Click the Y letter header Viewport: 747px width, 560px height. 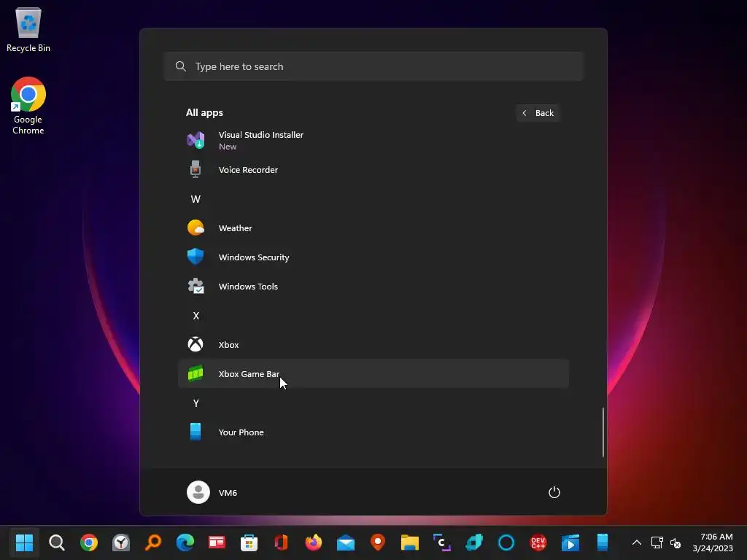[196, 403]
